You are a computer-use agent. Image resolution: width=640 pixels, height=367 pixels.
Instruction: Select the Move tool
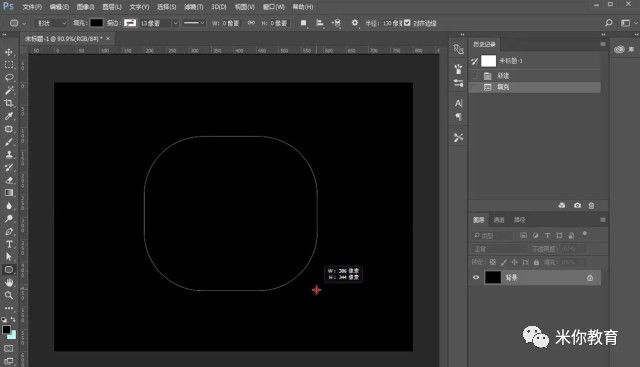[9, 52]
